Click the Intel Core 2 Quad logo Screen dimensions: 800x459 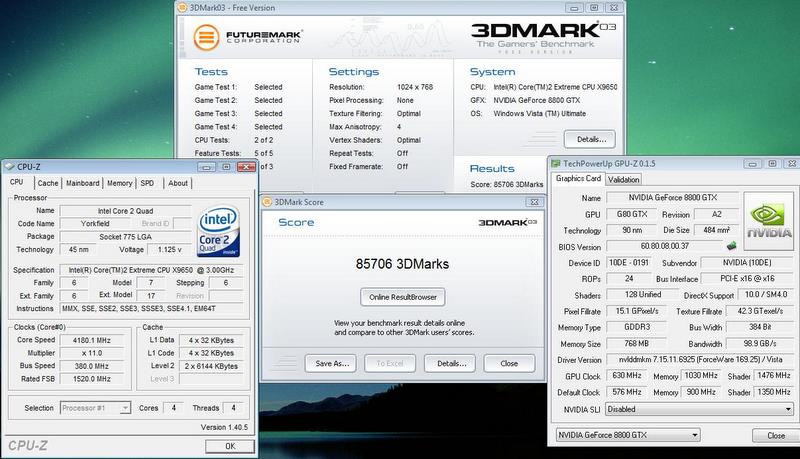218,231
